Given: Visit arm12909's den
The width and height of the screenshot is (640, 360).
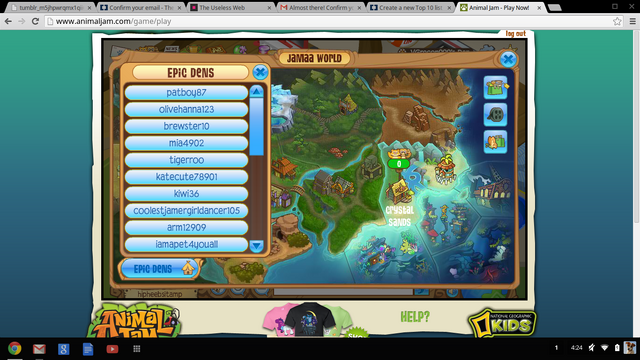Looking at the screenshot, I should (186, 227).
